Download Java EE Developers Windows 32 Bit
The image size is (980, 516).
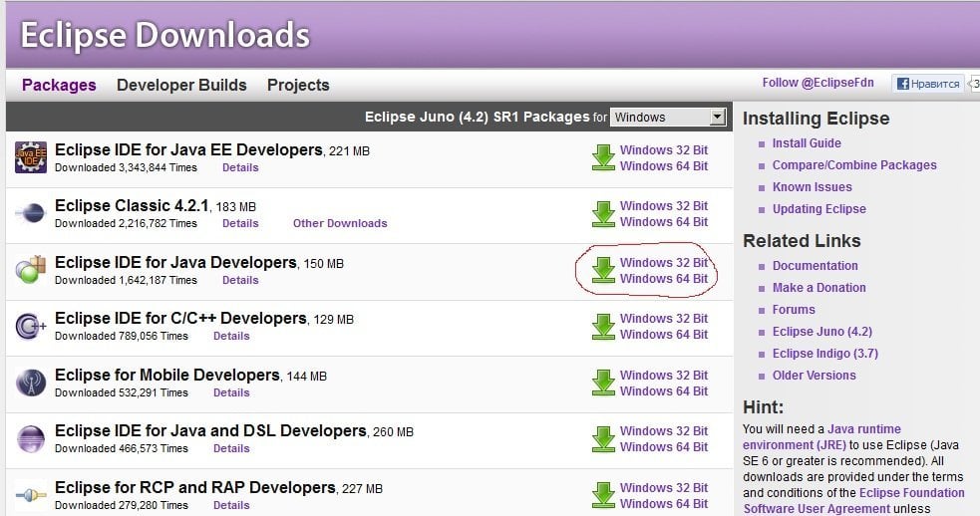664,150
